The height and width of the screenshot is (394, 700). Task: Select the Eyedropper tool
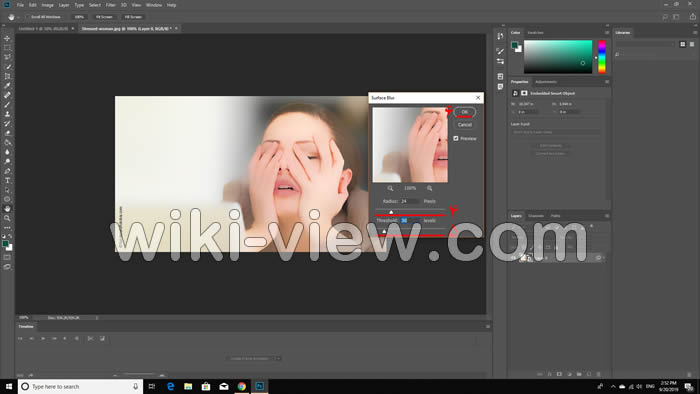coord(7,86)
